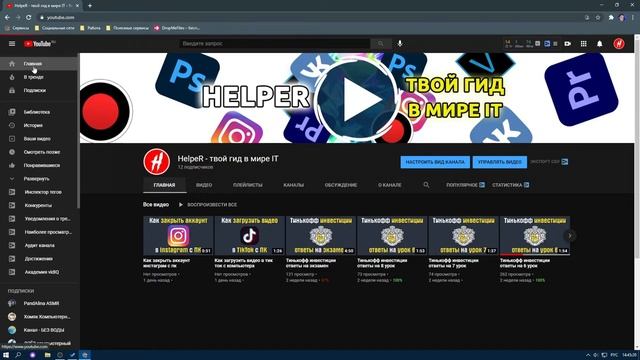The width and height of the screenshot is (640, 360).
Task: Open vidIQ Уведомления о тре... item
Action: click(39, 219)
